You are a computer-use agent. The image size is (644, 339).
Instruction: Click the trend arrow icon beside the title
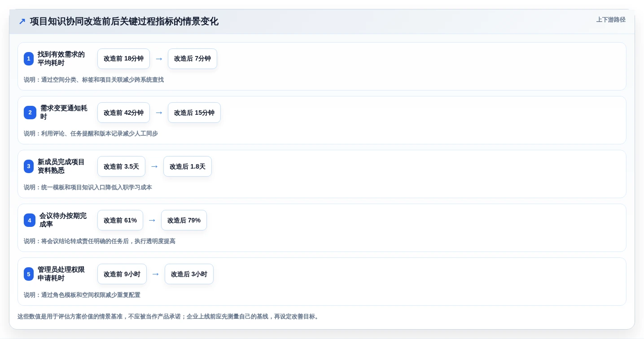pyautogui.click(x=22, y=22)
